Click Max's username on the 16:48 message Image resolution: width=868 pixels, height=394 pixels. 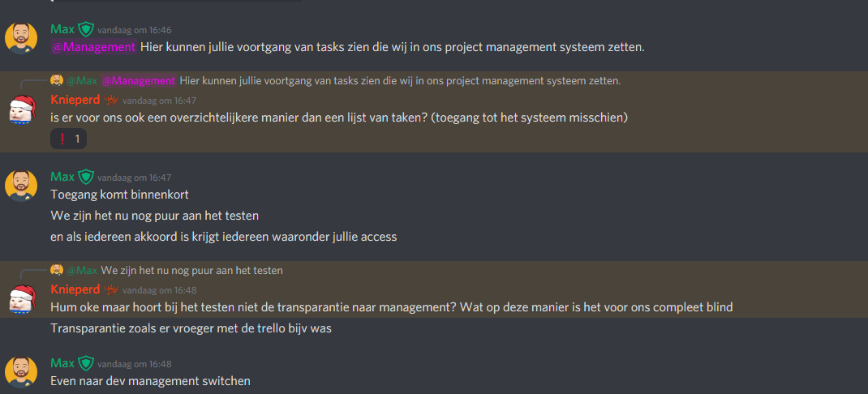coord(62,363)
